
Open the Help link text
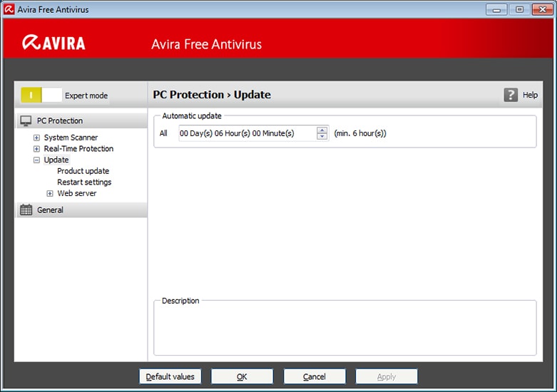coord(530,95)
